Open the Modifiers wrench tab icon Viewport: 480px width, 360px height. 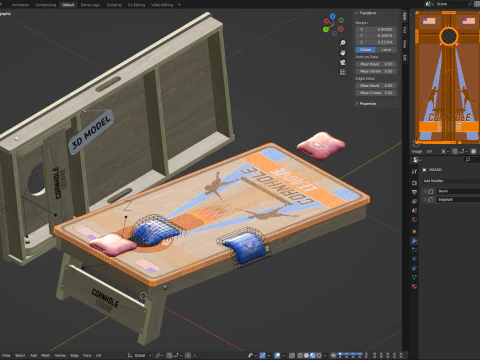pyautogui.click(x=414, y=241)
